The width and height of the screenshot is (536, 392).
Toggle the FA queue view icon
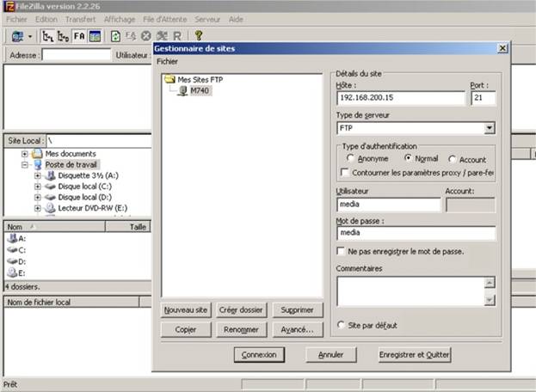(79, 36)
